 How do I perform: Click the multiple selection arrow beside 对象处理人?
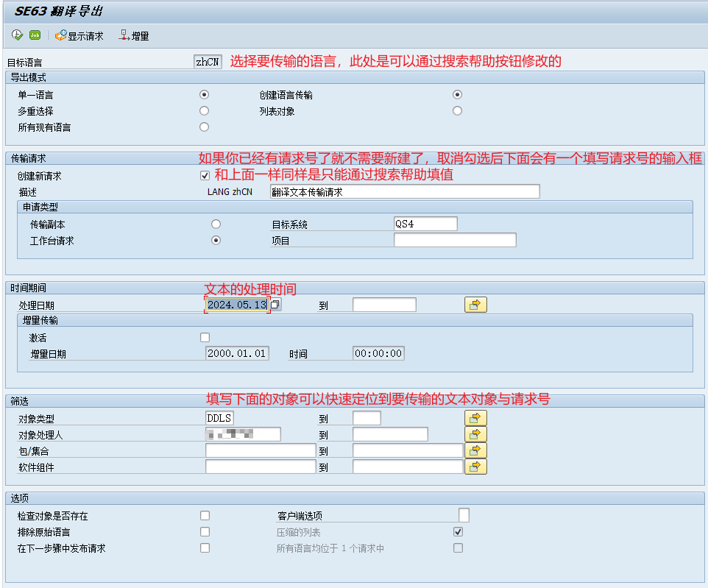click(x=475, y=433)
